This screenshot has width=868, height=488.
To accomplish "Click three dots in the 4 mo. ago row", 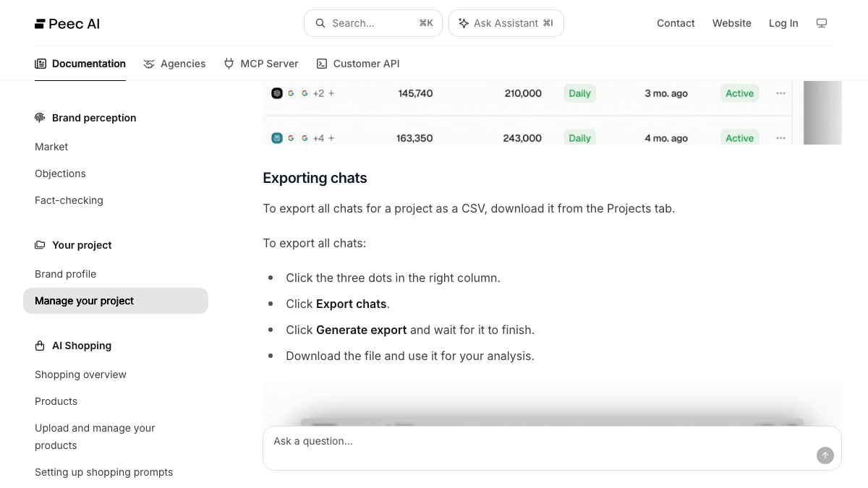I will click(780, 138).
